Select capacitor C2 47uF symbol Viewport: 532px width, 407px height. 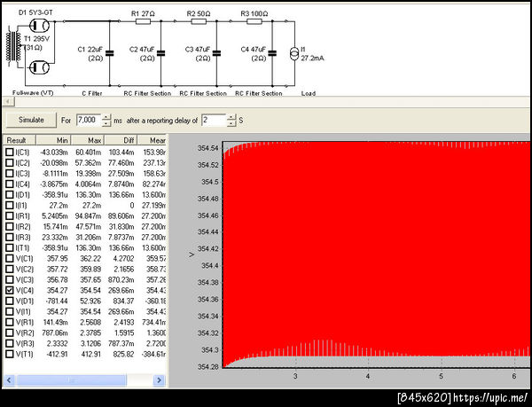tap(160, 53)
